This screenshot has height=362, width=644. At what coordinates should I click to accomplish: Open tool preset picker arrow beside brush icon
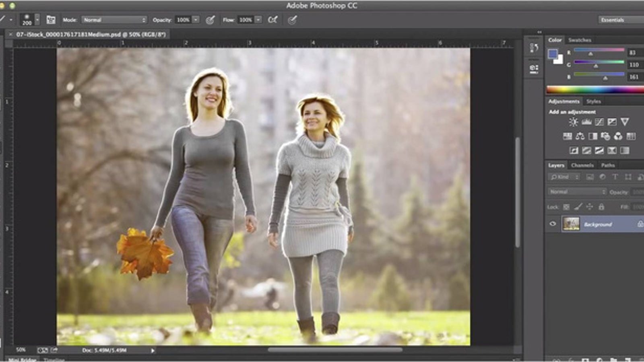click(x=11, y=20)
